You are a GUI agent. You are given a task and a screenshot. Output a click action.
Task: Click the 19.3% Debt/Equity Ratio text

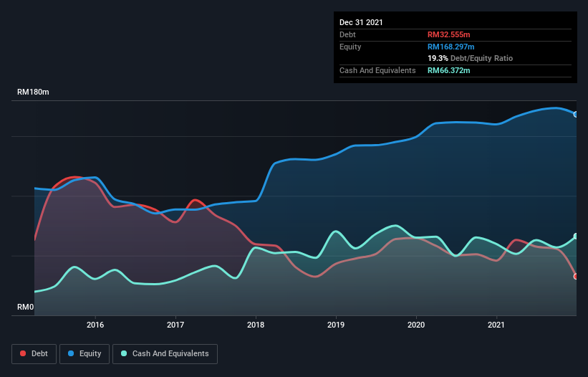click(471, 58)
